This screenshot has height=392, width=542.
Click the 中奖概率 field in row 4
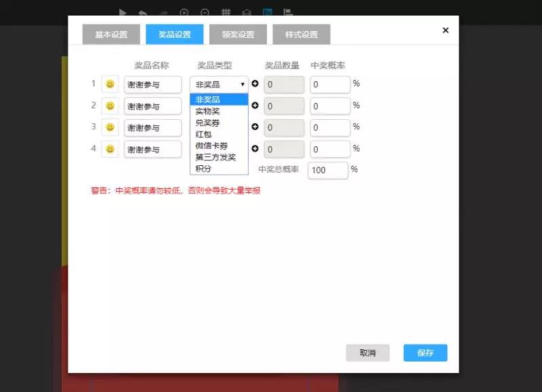[x=330, y=150]
